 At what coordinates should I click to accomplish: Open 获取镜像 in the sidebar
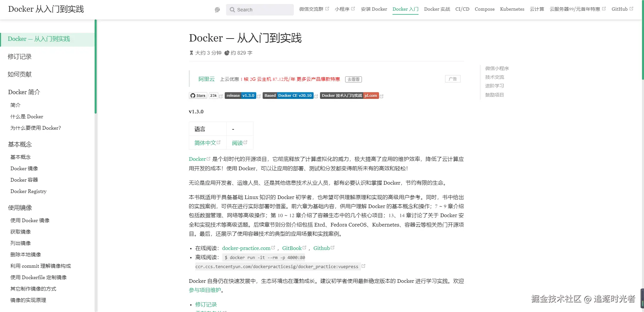pyautogui.click(x=20, y=232)
